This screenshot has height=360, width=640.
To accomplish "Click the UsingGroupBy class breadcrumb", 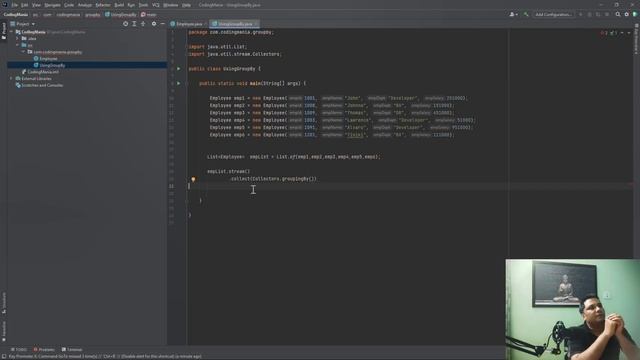I will coord(121,14).
